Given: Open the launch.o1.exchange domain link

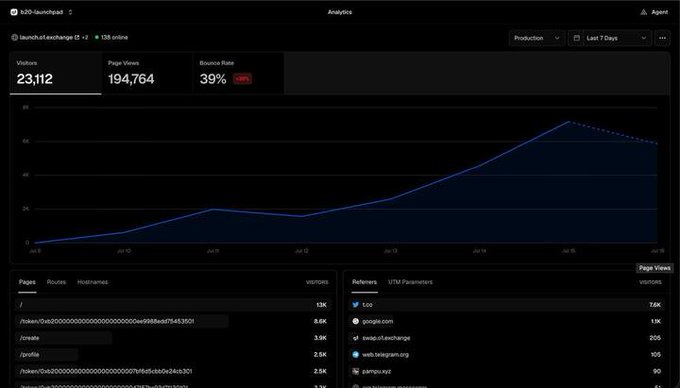Looking at the screenshot, I should click(x=46, y=37).
